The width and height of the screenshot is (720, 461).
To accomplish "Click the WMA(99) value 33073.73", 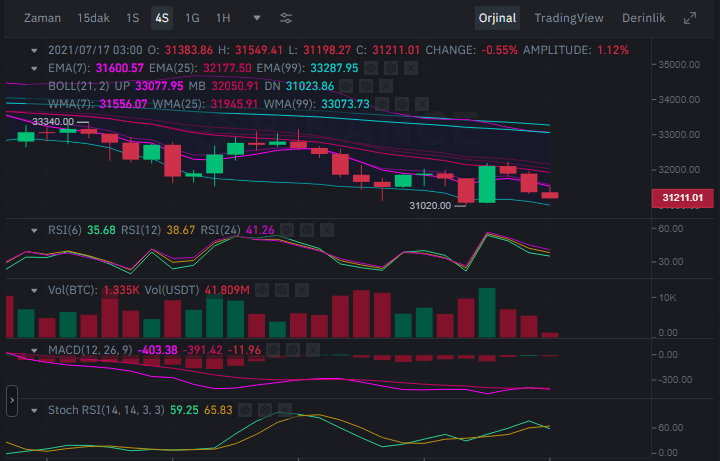I will 345,104.
